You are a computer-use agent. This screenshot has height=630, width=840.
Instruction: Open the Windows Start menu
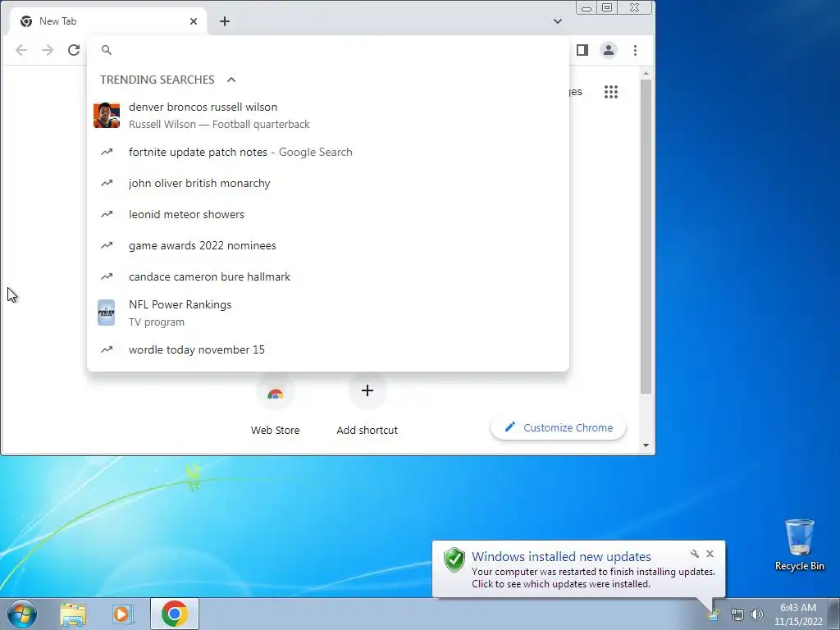22,614
